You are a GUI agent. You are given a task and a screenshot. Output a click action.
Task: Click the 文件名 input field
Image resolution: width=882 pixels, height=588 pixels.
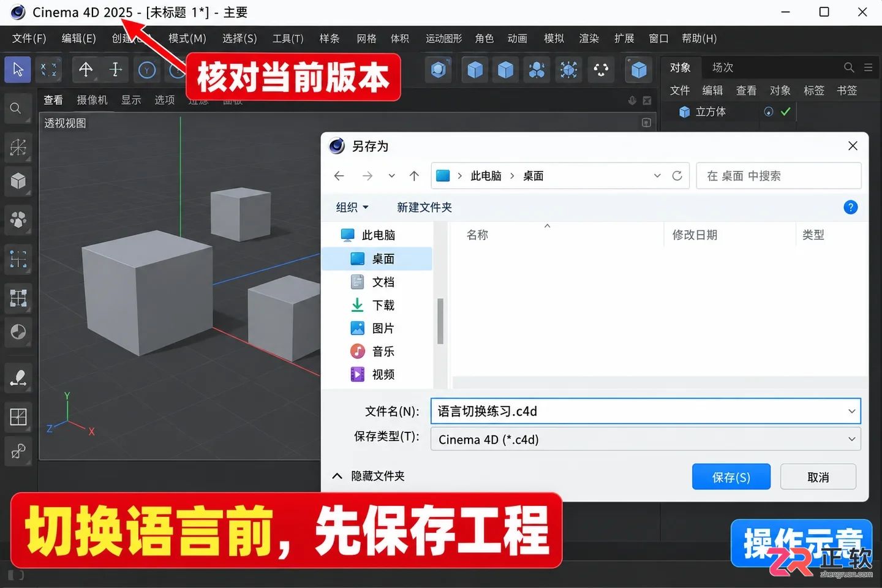click(646, 411)
